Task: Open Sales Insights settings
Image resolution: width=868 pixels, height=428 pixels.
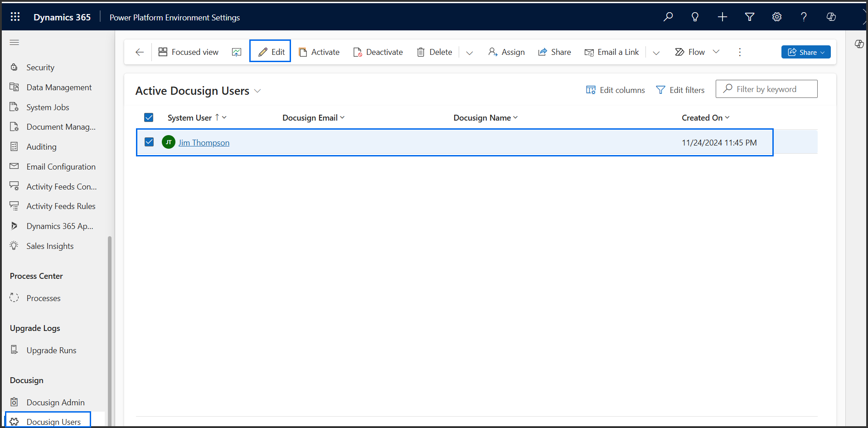Action: (x=50, y=246)
